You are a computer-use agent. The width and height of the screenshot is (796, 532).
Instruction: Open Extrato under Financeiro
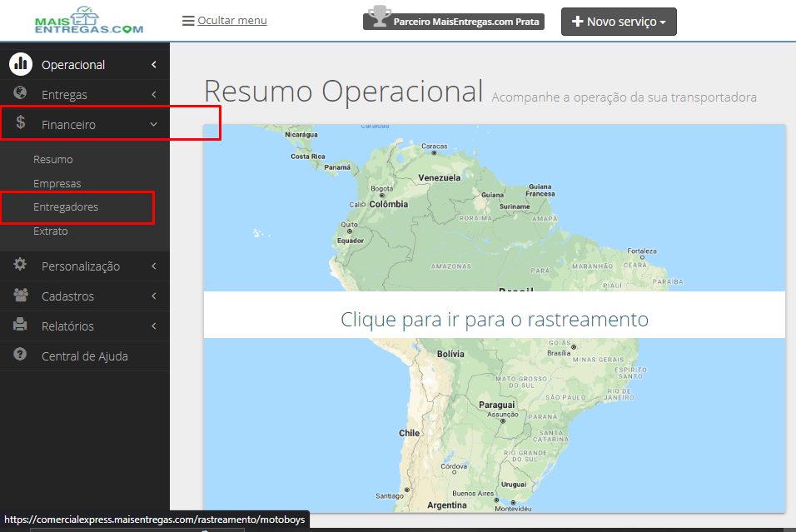[x=51, y=231]
